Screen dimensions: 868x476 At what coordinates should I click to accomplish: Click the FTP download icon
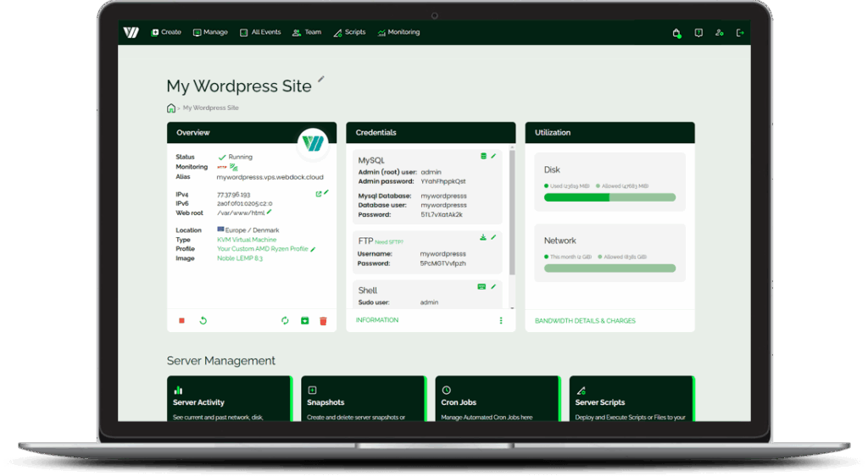(x=483, y=237)
